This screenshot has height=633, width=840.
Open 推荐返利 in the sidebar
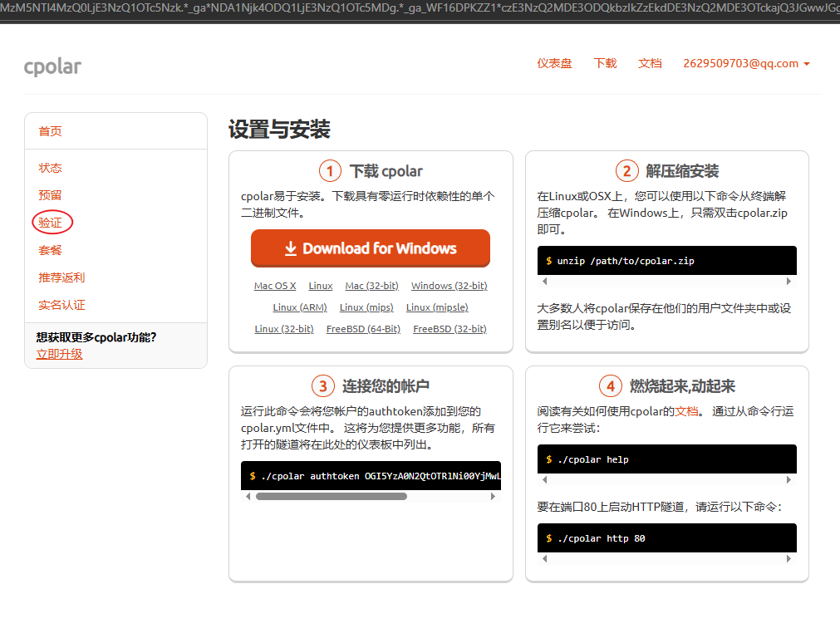pyautogui.click(x=61, y=277)
